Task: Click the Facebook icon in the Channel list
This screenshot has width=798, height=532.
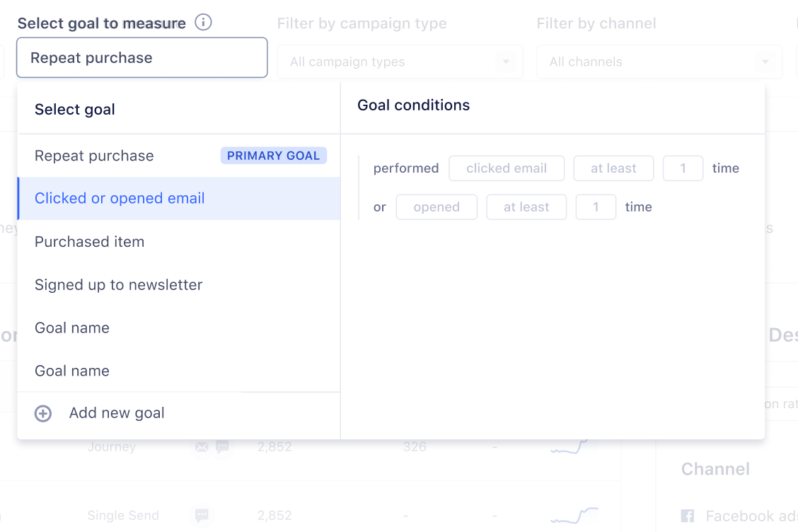Action: 687,516
